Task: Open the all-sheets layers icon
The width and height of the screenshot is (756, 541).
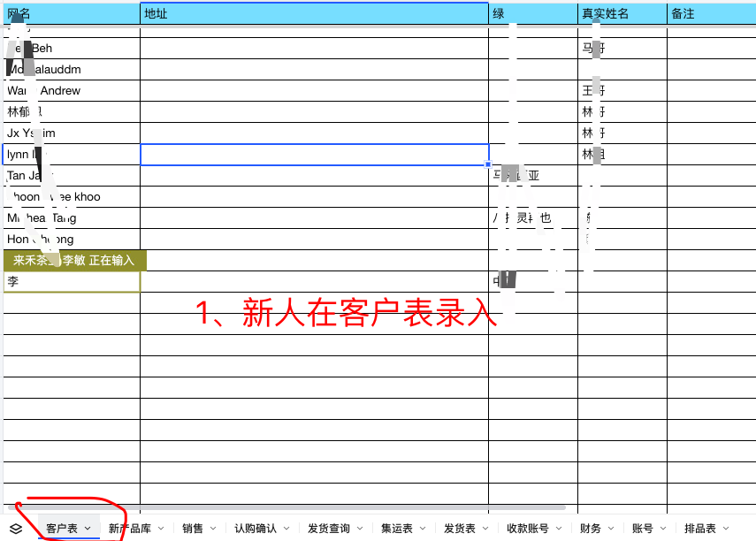Action: point(16,529)
